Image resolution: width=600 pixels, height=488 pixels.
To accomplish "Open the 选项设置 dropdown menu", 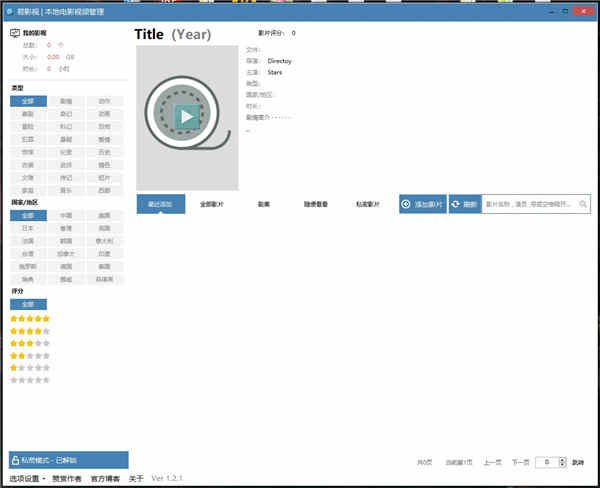I will [27, 479].
